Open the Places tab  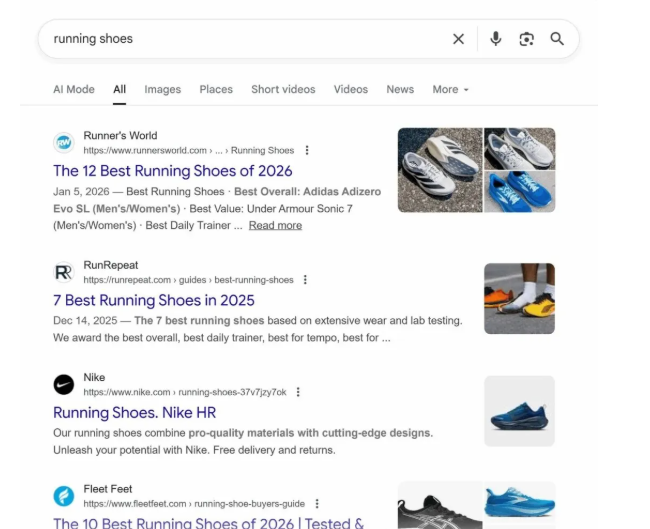tap(216, 89)
